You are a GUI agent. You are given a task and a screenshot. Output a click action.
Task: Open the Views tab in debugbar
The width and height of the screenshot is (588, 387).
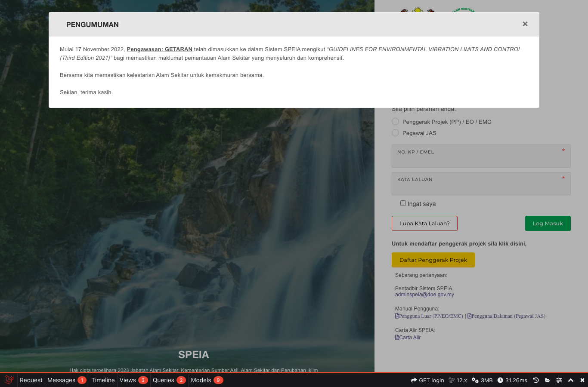(133, 380)
